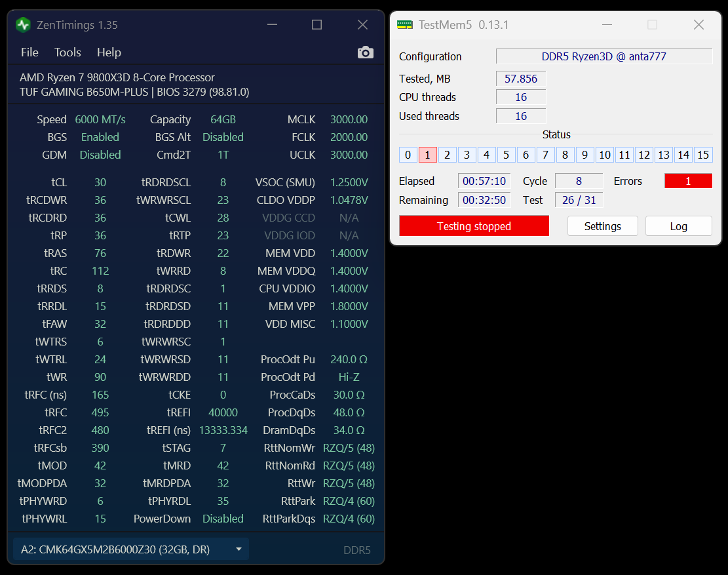
Task: Select the red thread status box 1
Action: [428, 155]
